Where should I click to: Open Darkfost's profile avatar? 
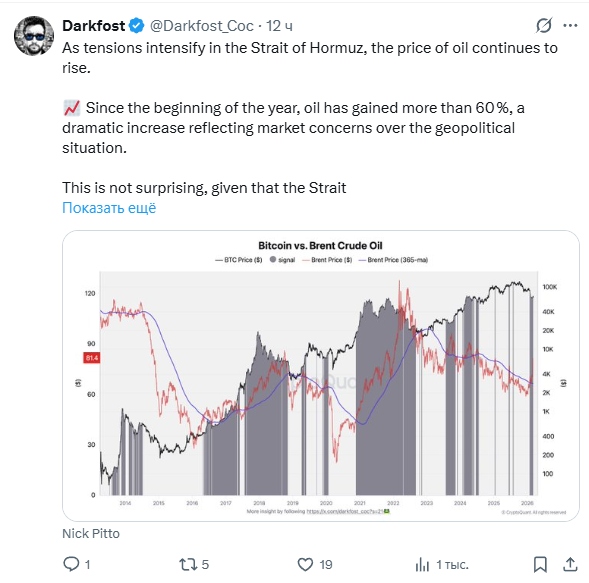tap(34, 36)
